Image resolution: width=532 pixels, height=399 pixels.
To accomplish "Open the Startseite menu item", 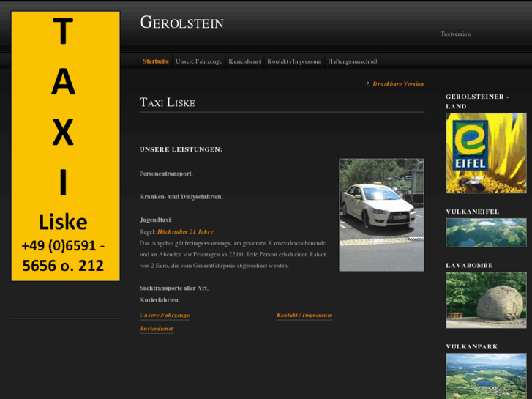I will (x=156, y=61).
